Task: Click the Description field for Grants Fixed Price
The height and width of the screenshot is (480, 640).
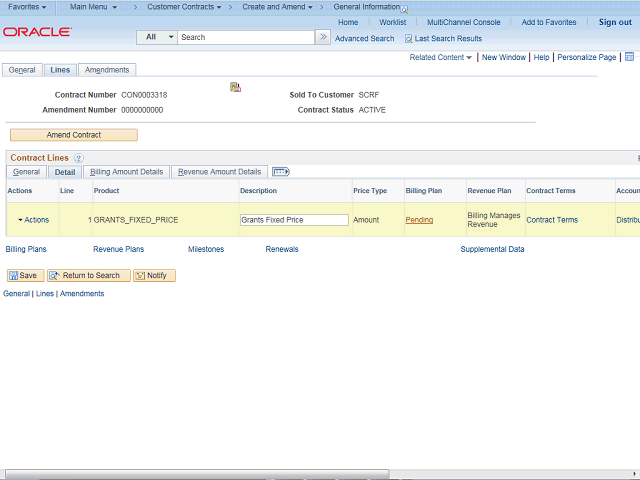Action: [x=294, y=220]
